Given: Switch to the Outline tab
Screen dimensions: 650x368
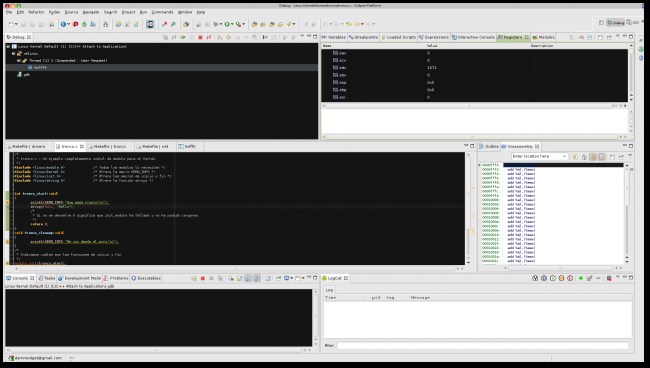Looking at the screenshot, I should [489, 146].
